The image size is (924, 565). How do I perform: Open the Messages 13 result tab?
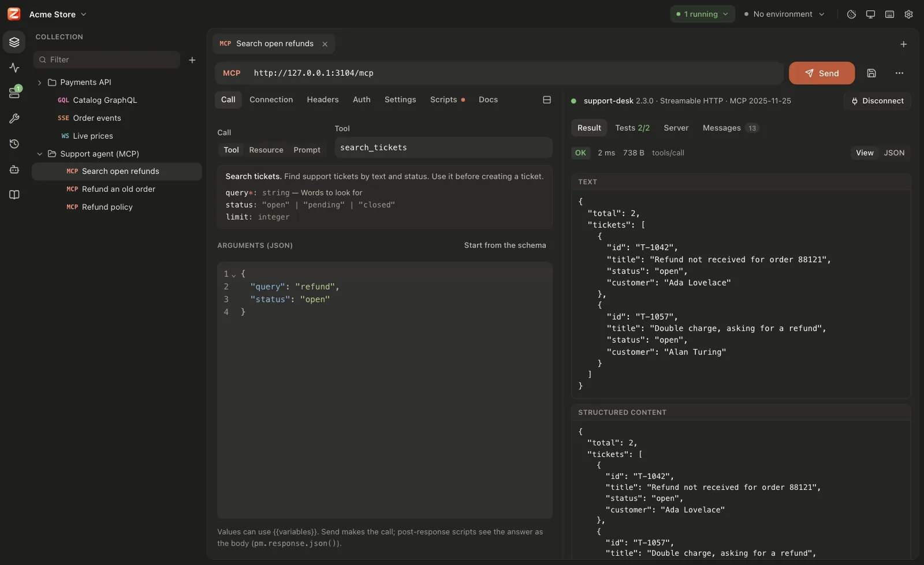pos(731,128)
